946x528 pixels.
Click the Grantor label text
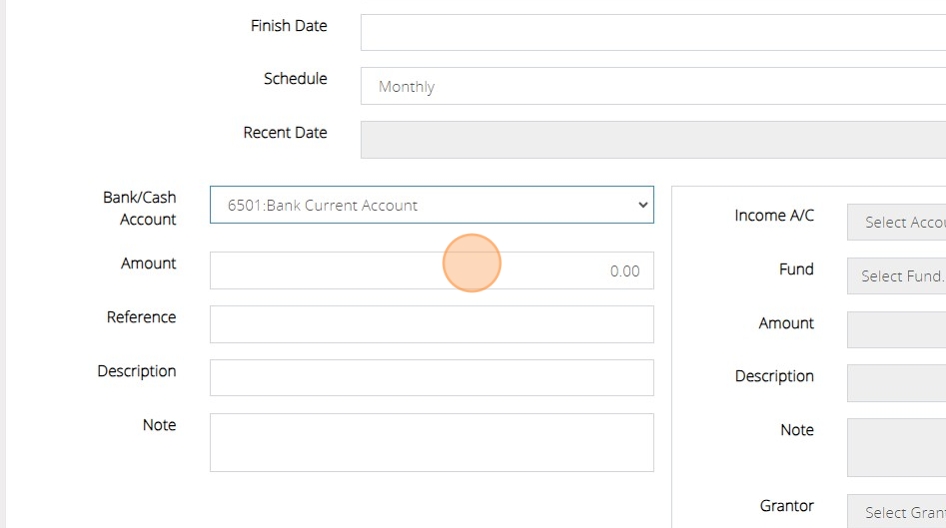click(x=787, y=506)
